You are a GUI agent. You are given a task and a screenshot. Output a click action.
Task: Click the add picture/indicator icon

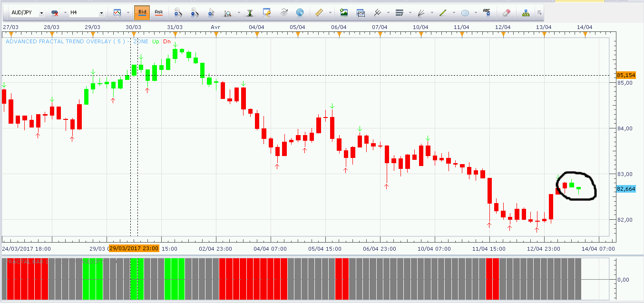(344, 13)
